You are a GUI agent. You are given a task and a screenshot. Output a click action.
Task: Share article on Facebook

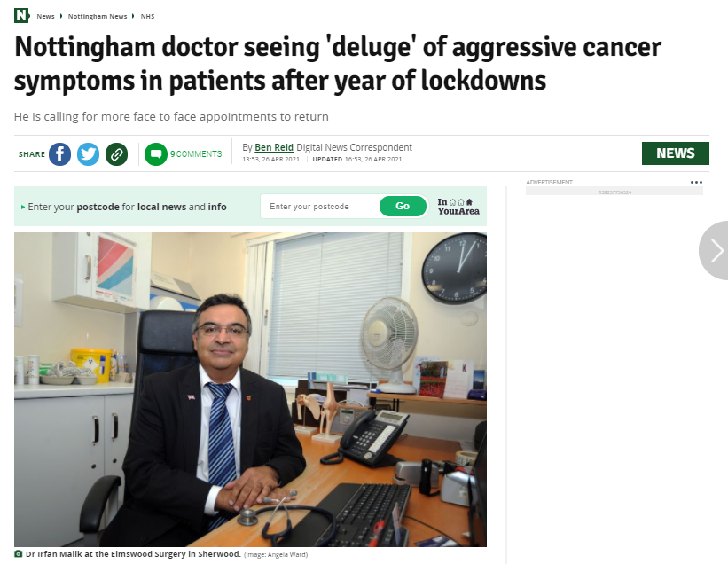60,154
